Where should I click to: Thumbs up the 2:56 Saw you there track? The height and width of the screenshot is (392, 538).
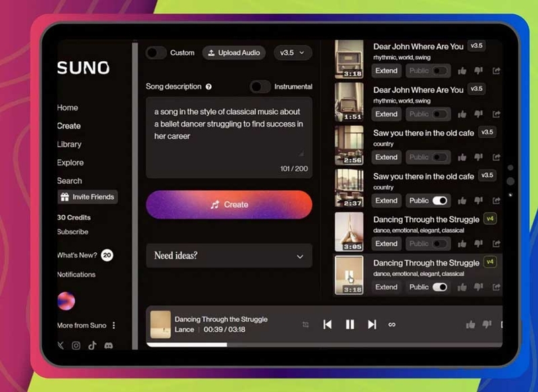coord(462,157)
